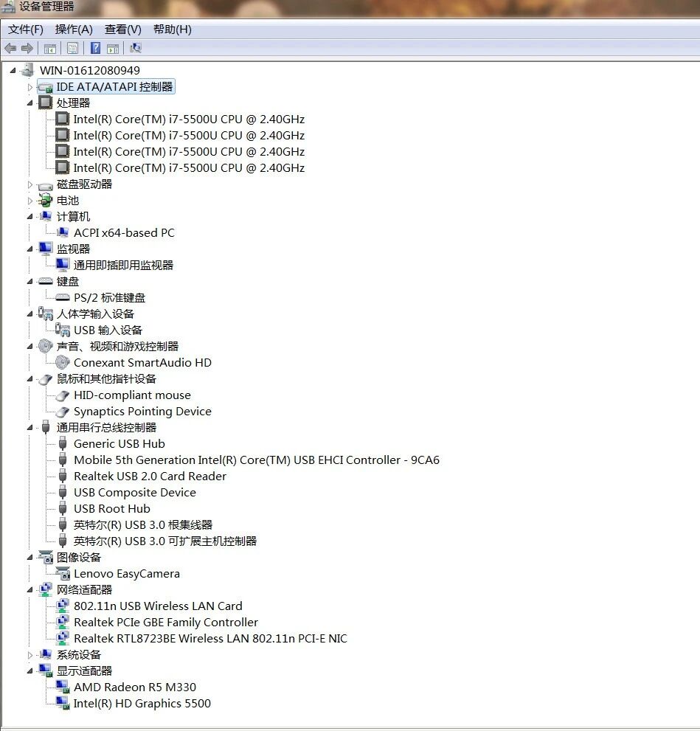This screenshot has height=731, width=700.
Task: Select HID-compliant mouse
Action: click(132, 395)
